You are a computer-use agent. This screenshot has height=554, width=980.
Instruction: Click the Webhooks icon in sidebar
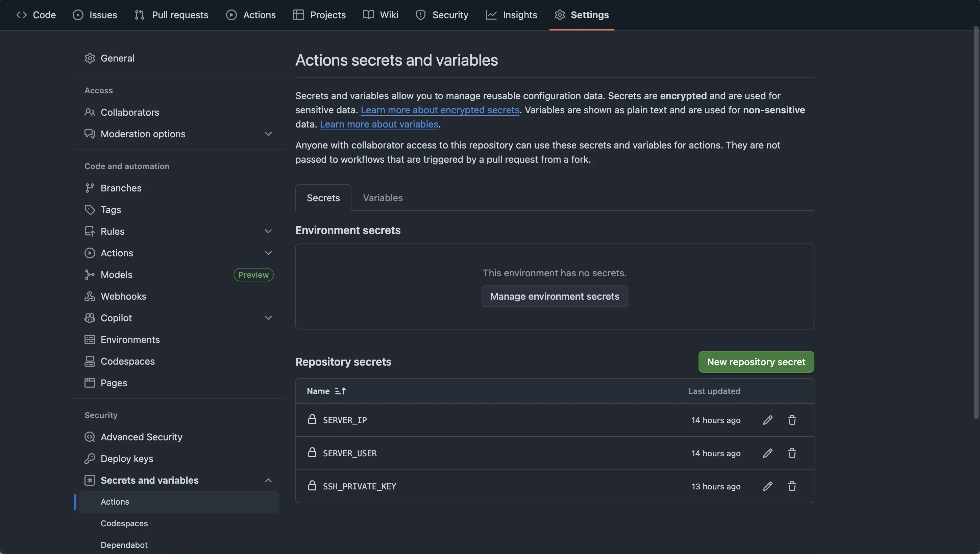(90, 296)
